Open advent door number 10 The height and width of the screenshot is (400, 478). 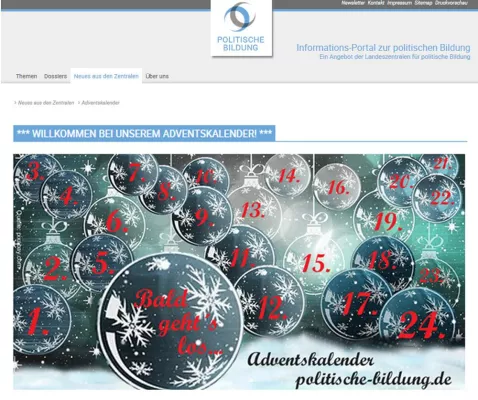coord(207,176)
